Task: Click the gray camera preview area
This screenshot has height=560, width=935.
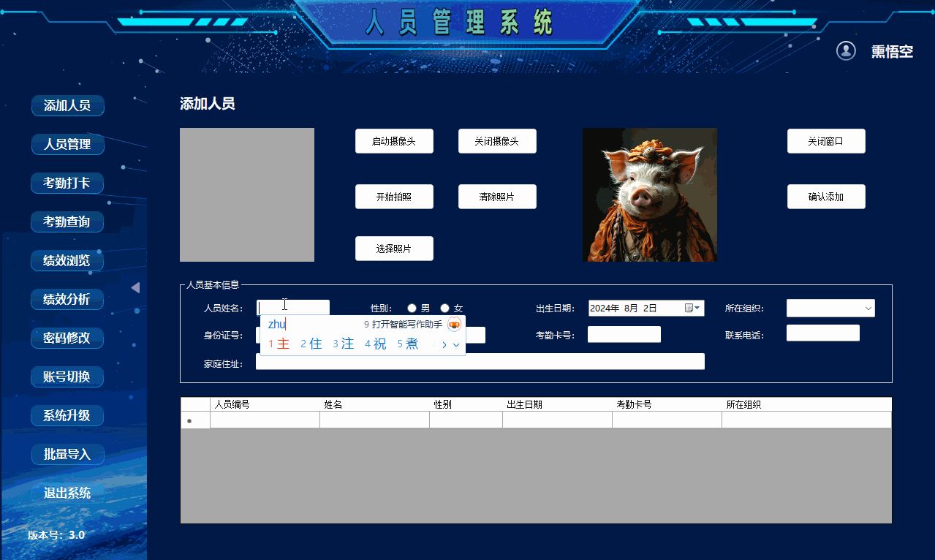Action: [247, 194]
